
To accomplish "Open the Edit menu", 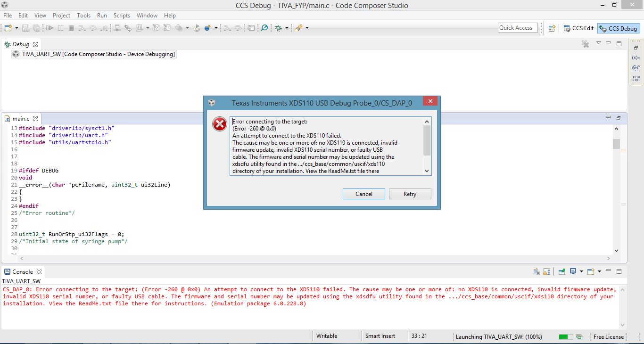I will [23, 16].
